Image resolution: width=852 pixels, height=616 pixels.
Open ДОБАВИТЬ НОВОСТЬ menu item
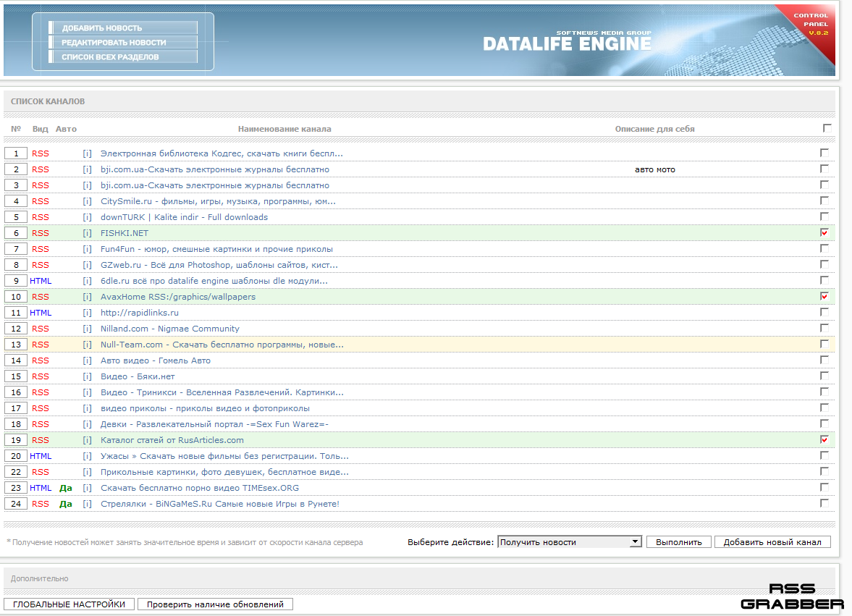[x=123, y=28]
